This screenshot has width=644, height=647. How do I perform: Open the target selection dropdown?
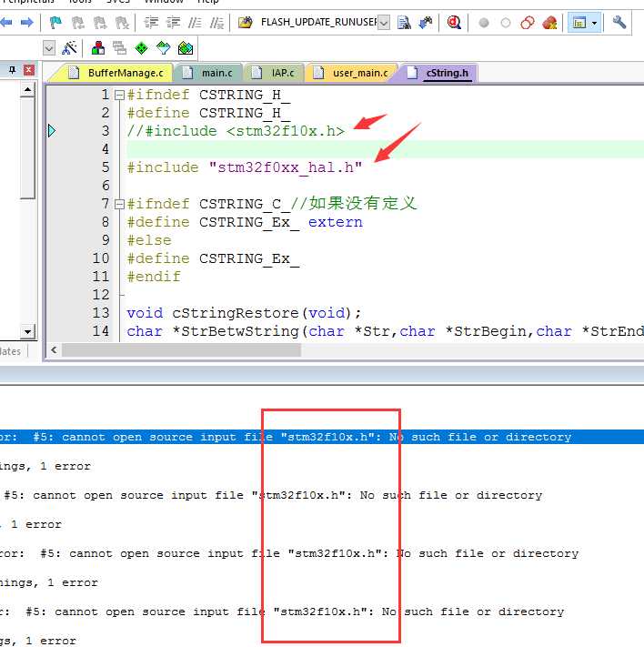[x=49, y=48]
